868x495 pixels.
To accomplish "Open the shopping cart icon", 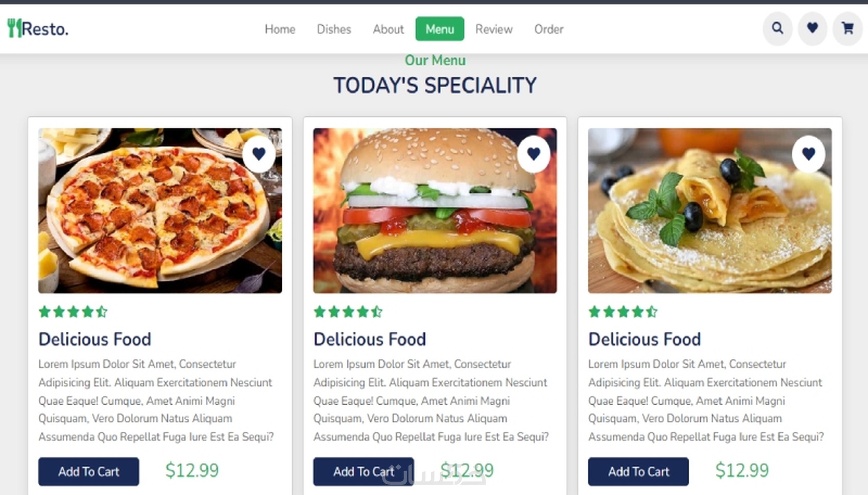I will tap(848, 29).
